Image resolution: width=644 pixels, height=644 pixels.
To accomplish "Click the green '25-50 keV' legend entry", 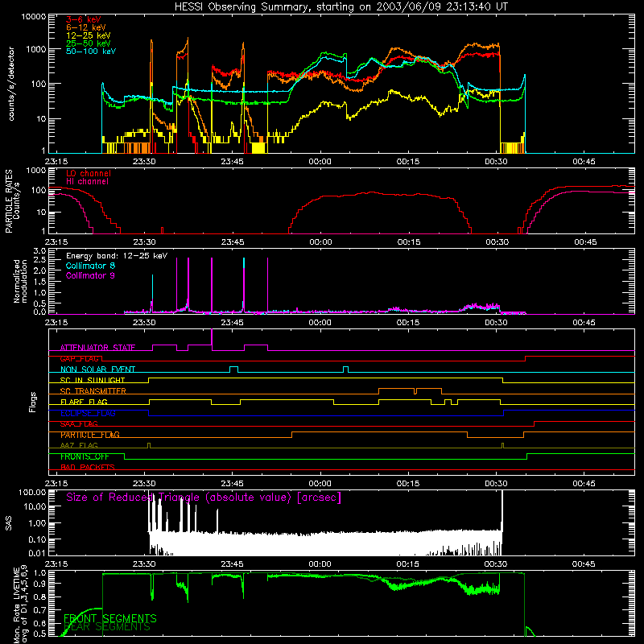I will (x=89, y=43).
